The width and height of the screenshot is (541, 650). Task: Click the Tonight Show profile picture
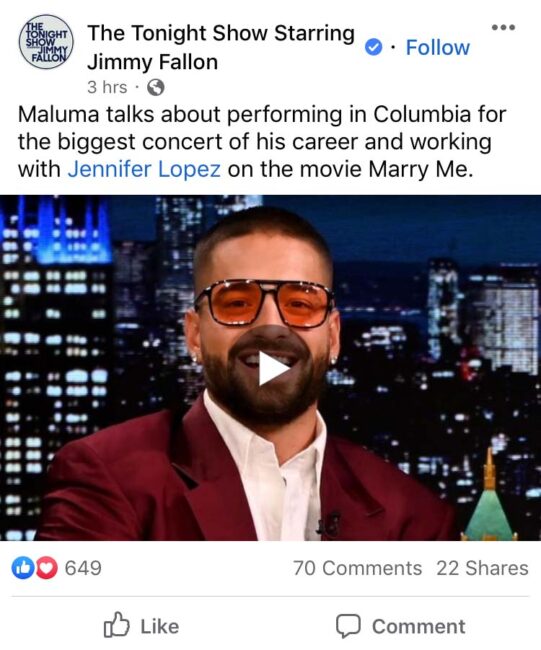point(46,42)
